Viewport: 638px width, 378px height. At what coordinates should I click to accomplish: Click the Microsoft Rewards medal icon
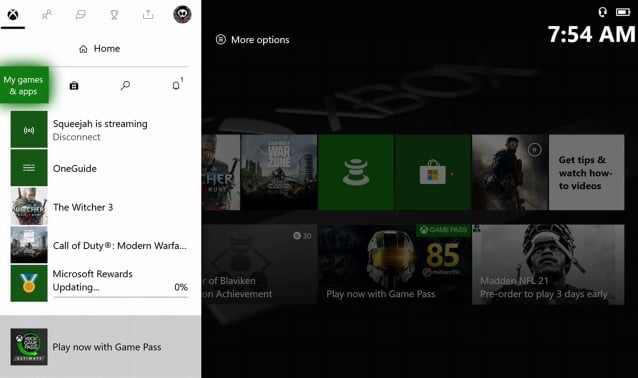click(x=29, y=283)
